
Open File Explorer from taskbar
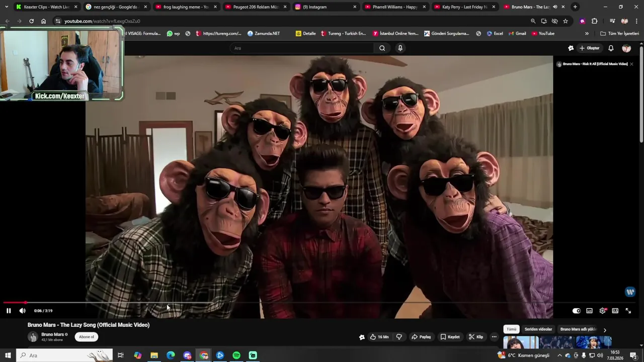click(154, 355)
